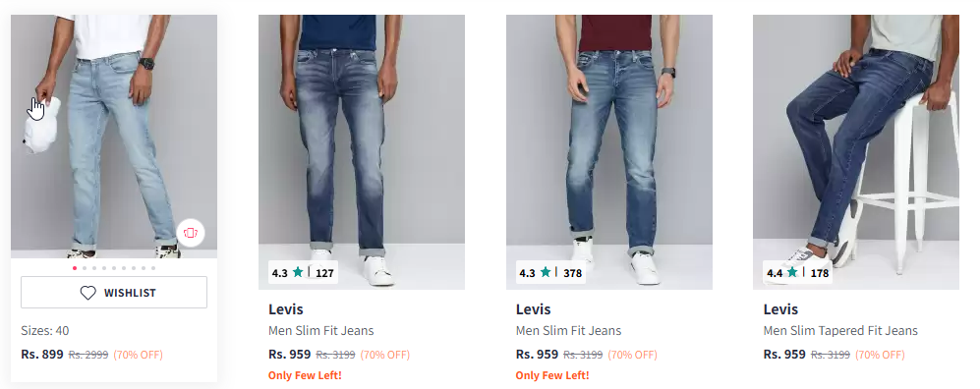Open jeans image with maroon t-shirt model
The width and height of the screenshot is (980, 389).
tap(608, 151)
